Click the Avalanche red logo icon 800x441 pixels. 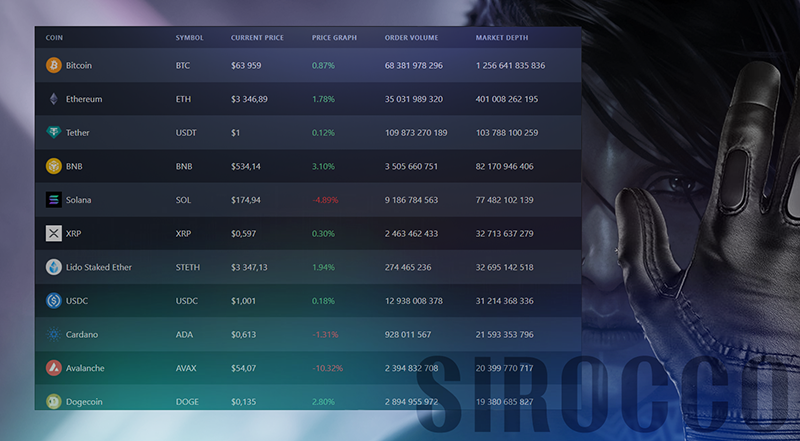click(54, 368)
